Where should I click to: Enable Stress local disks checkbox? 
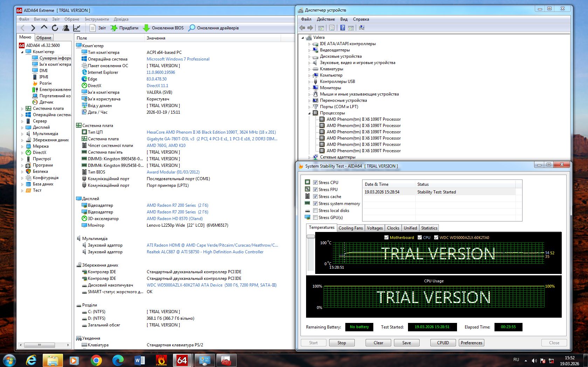point(315,211)
